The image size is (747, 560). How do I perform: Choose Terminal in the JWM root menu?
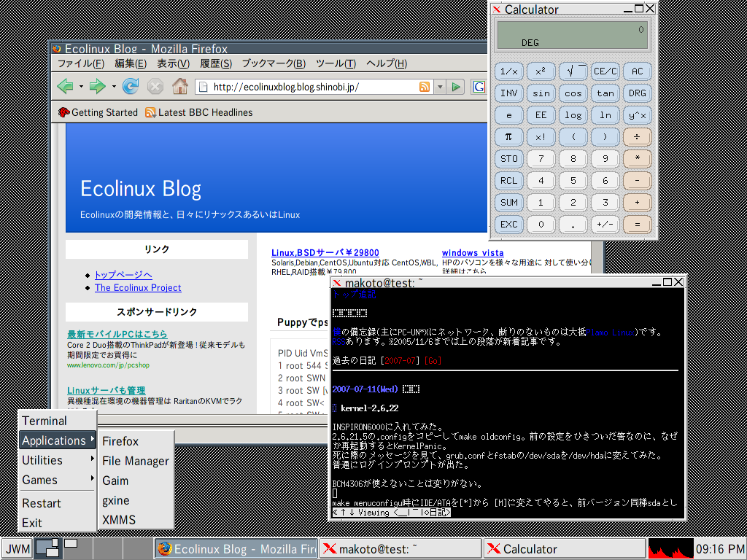[x=57, y=421]
